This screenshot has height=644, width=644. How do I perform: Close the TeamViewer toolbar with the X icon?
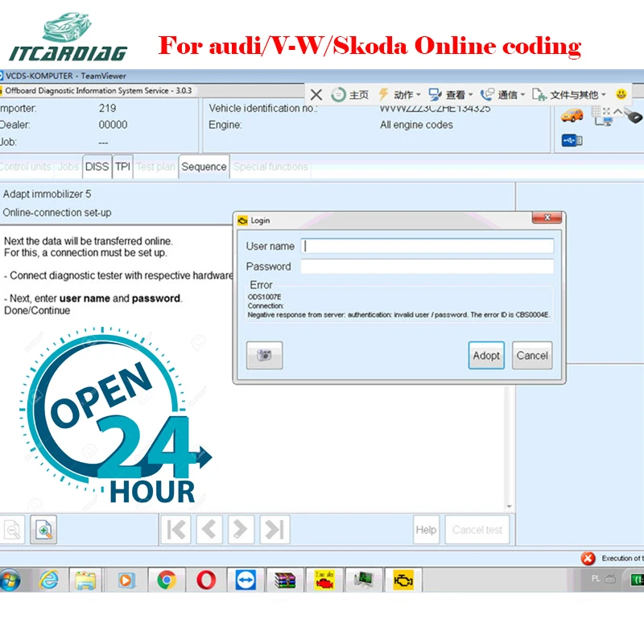click(x=316, y=95)
